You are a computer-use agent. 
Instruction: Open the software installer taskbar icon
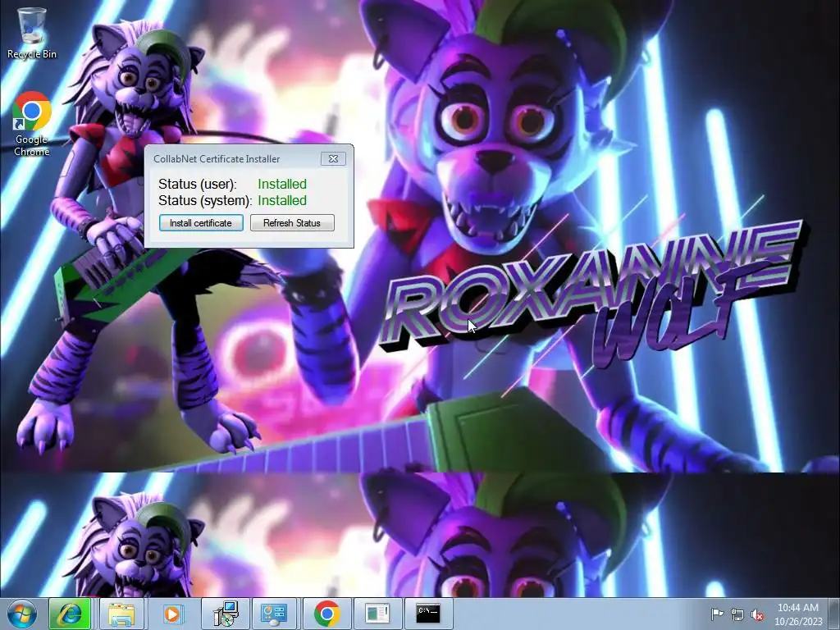225,614
